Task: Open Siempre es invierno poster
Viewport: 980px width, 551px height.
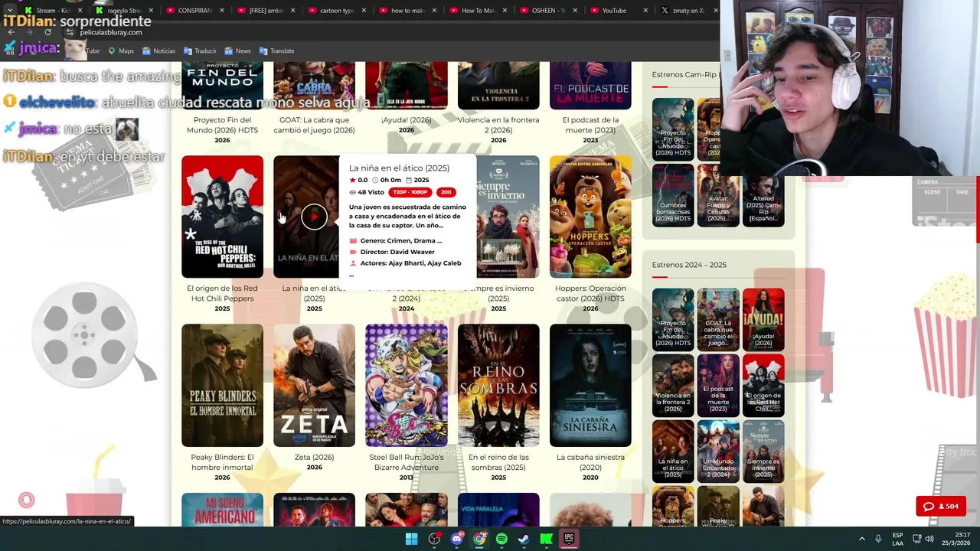Action: tap(508, 217)
